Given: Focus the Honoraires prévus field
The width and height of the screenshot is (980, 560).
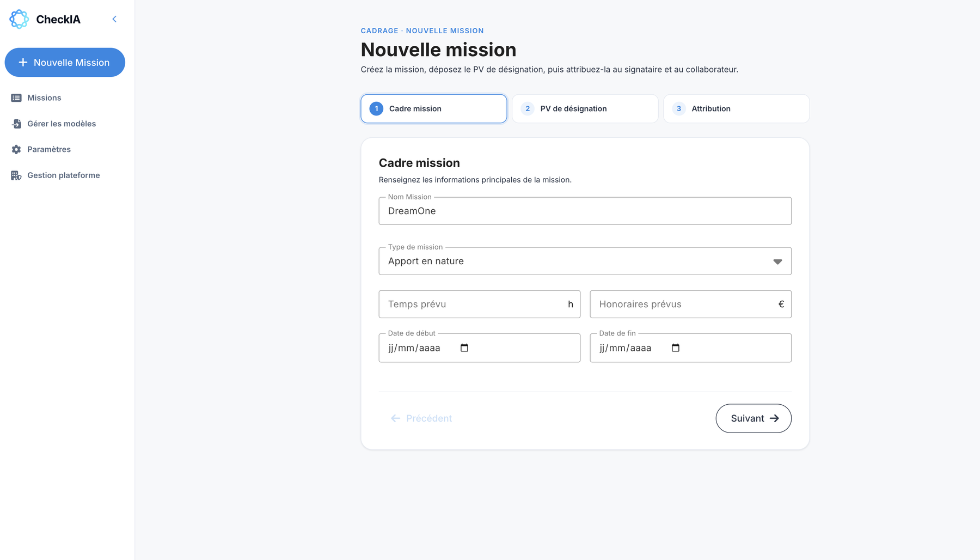Looking at the screenshot, I should point(690,304).
